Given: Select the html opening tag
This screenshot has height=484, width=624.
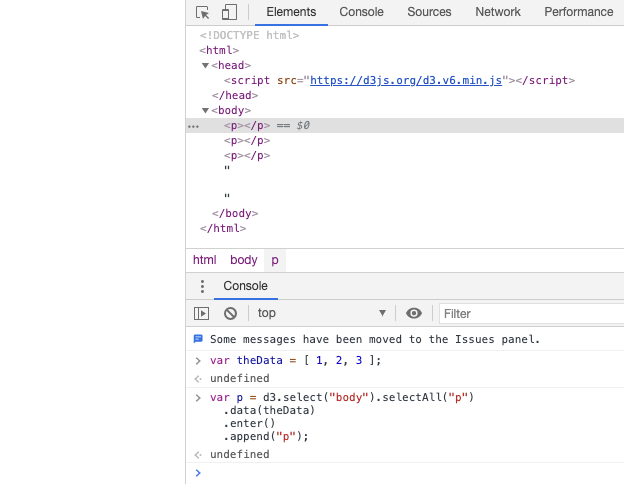Looking at the screenshot, I should click(x=219, y=50).
